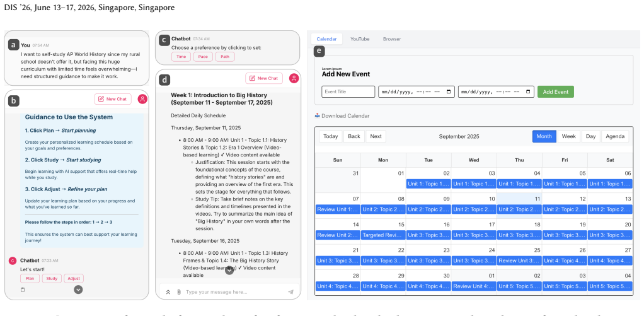Click the Download Calendar icon
Image resolution: width=644 pixels, height=316 pixels.
317,116
